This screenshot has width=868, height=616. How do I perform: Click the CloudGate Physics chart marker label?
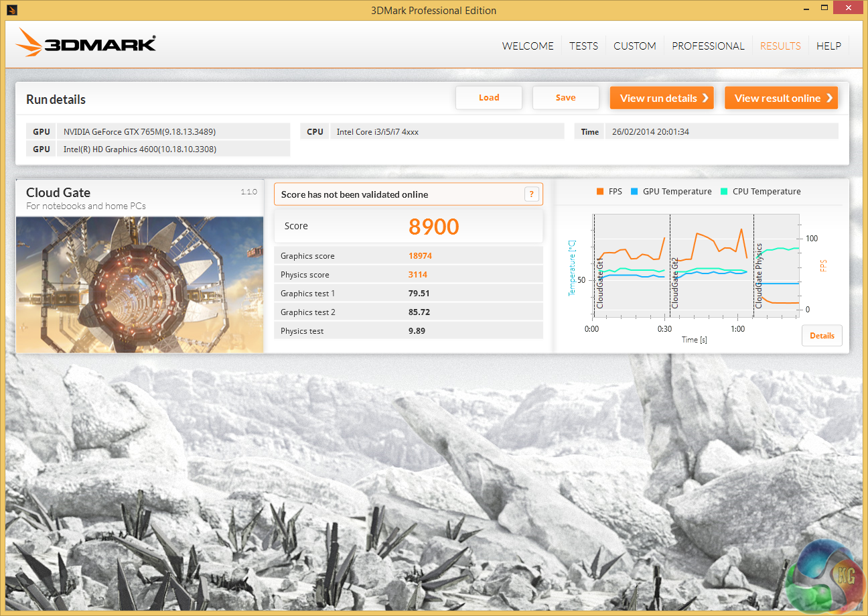click(x=759, y=275)
